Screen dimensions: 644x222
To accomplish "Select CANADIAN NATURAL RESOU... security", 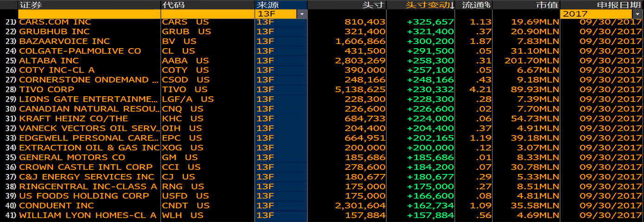I will coord(88,109).
